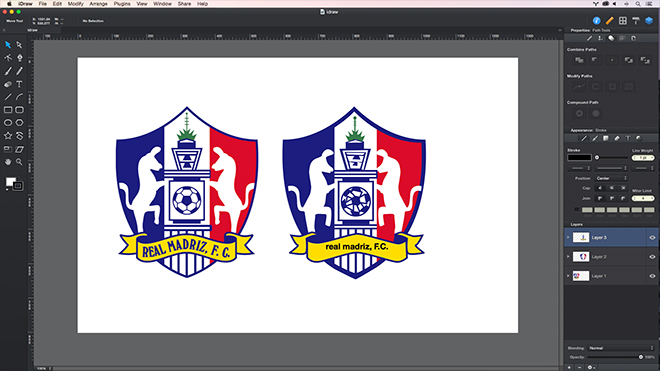
Task: Select the Rectangle tool
Action: point(8,110)
